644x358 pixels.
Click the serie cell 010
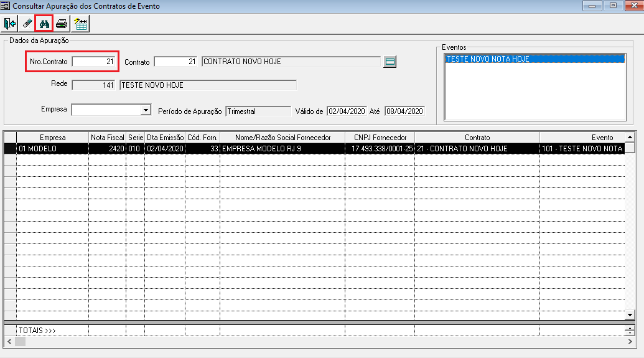[135, 148]
